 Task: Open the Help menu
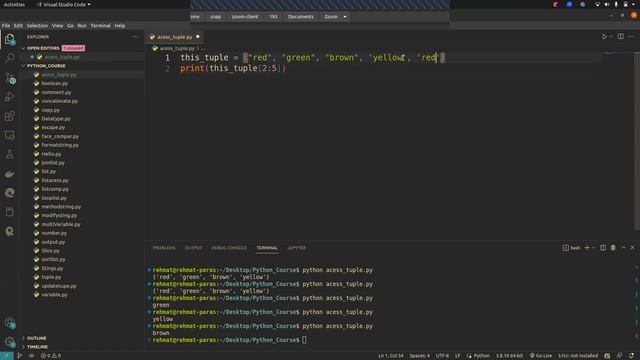(120, 26)
